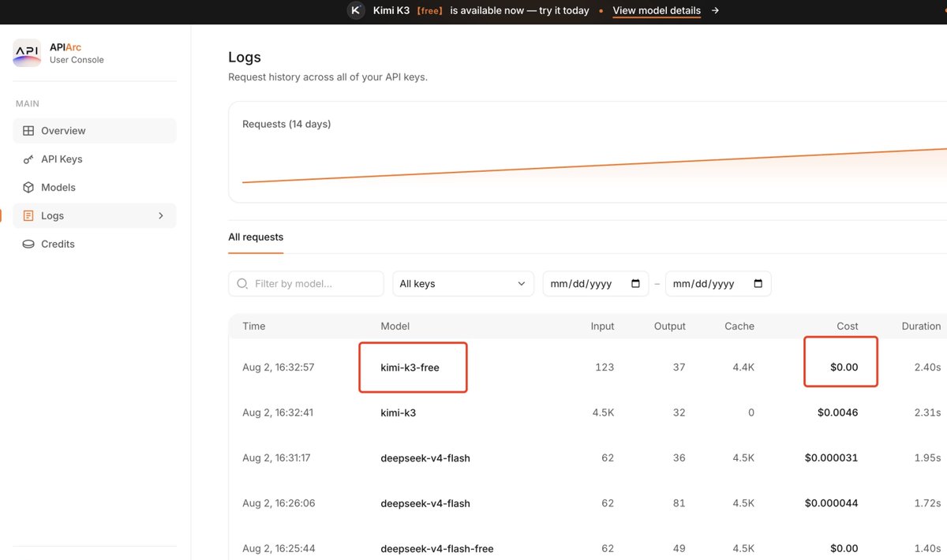The height and width of the screenshot is (560, 947).
Task: Click deepseek-v4-flash model at 16:26:06
Action: 425,503
